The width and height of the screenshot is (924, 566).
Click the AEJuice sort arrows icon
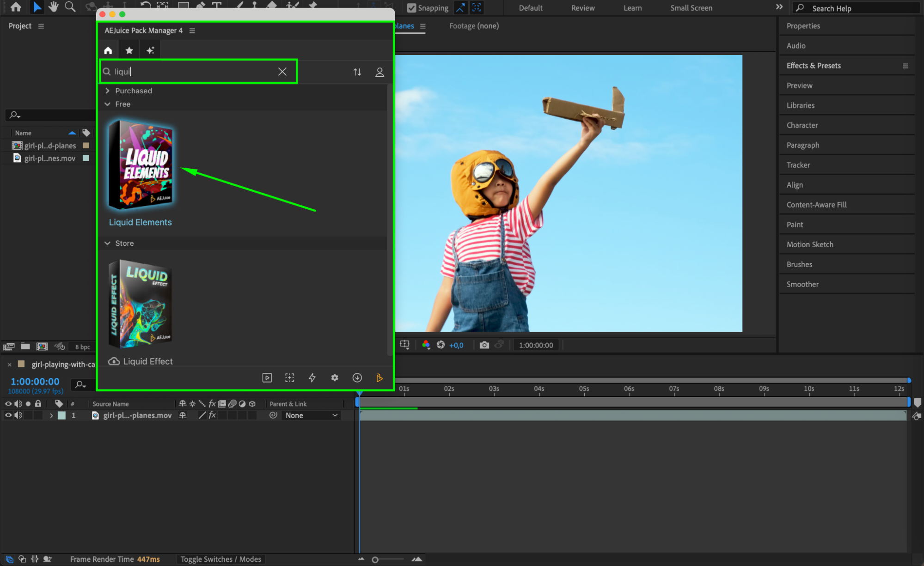pos(357,72)
